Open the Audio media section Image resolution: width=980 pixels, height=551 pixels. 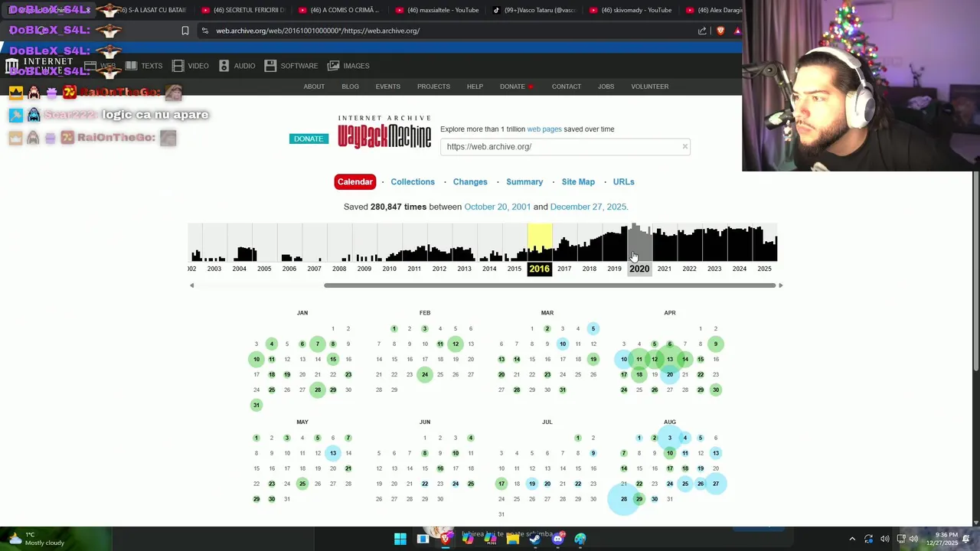tap(237, 66)
